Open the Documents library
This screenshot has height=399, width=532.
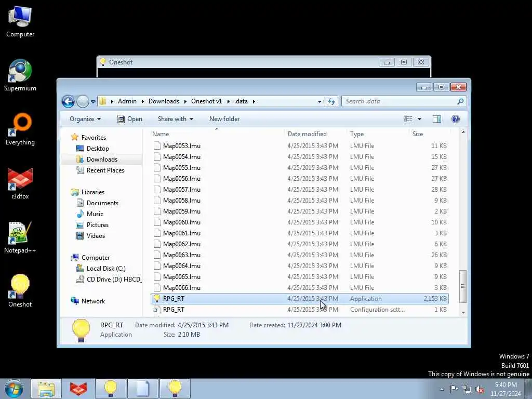[102, 203]
